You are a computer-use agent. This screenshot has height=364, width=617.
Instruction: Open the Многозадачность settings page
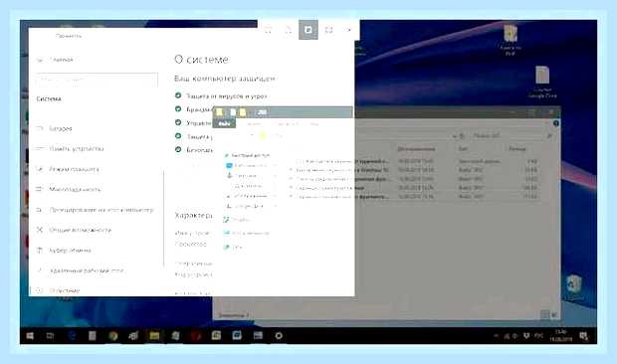click(x=75, y=189)
